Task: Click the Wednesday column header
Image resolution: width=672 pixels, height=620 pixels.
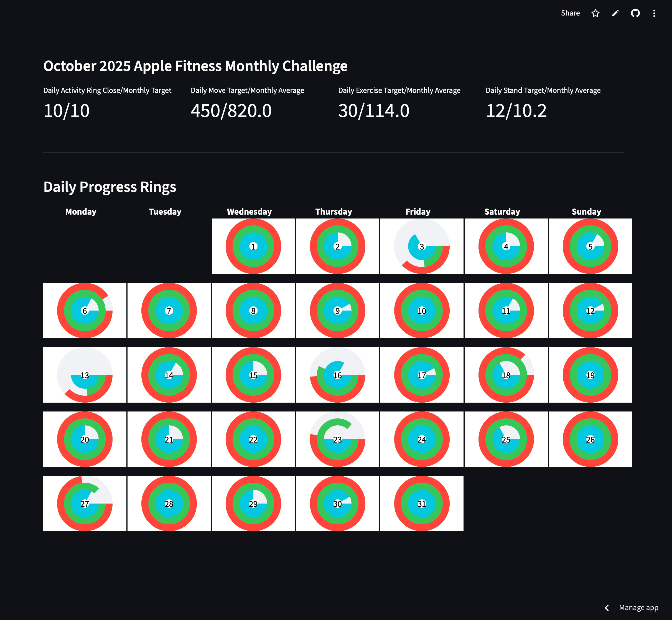Action: (249, 212)
